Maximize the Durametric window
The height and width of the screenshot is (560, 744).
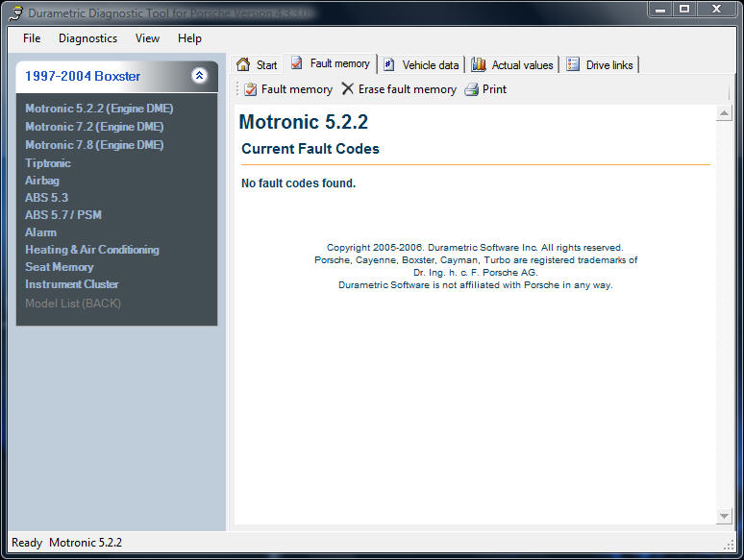[683, 9]
